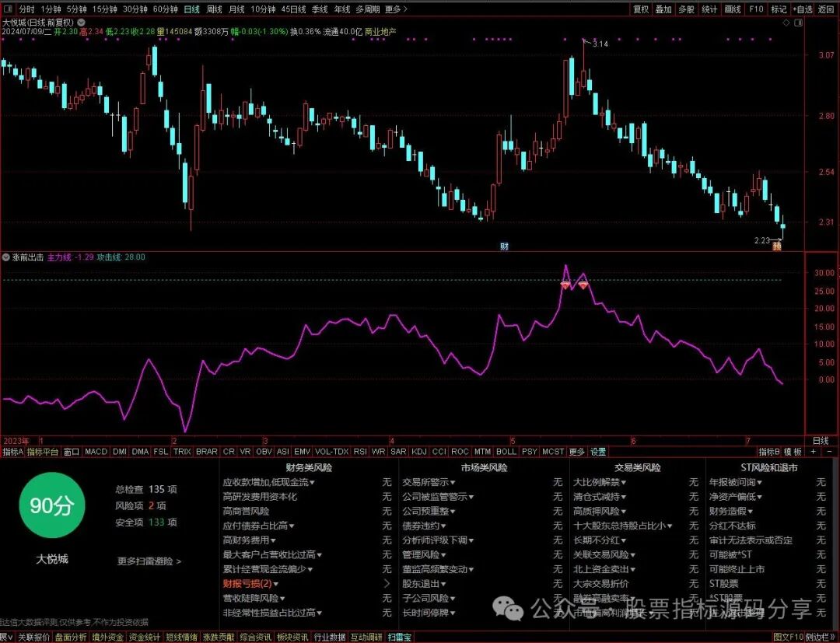This screenshot has width=840, height=643.
Task: Select the VOL-TDX indicator tab
Action: pyautogui.click(x=331, y=452)
